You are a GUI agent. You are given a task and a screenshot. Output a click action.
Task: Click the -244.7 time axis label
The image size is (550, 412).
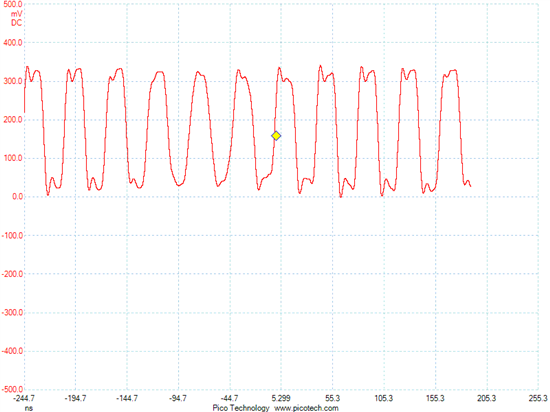pyautogui.click(x=24, y=399)
